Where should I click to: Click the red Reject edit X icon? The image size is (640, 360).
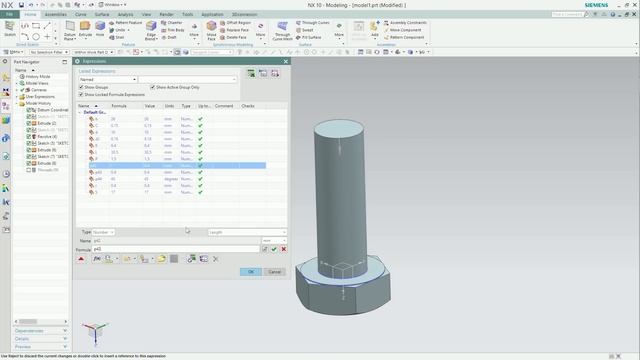tap(284, 249)
